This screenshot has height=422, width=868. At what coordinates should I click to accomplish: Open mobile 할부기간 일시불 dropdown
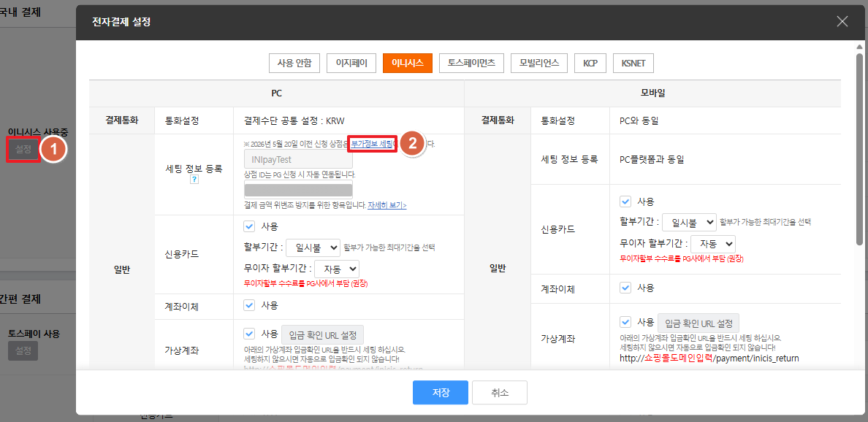(689, 222)
